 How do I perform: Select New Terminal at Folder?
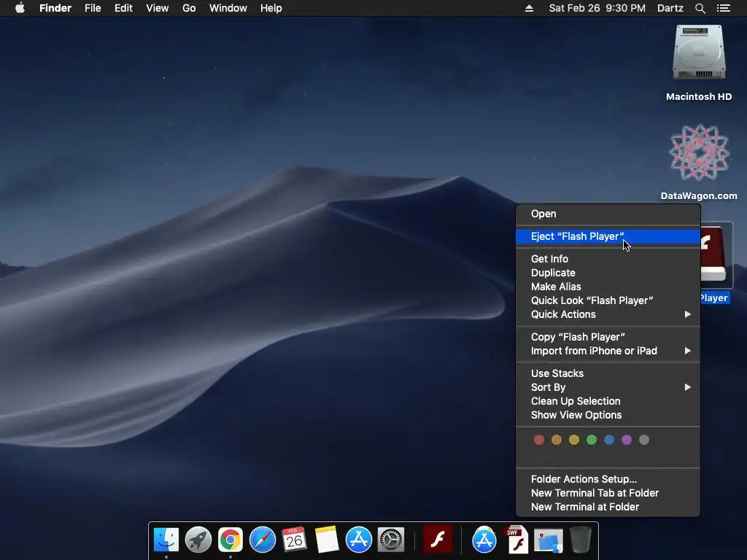click(608, 507)
